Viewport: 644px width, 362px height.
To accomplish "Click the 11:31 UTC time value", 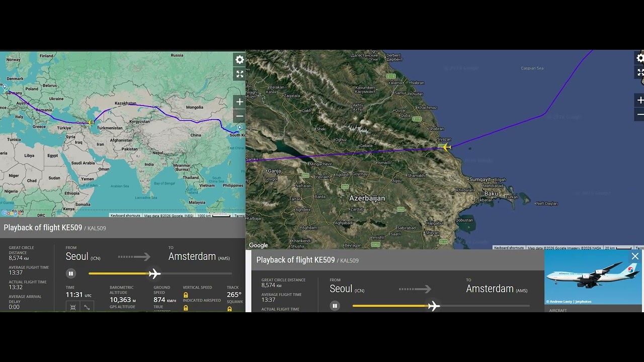I will [x=78, y=295].
